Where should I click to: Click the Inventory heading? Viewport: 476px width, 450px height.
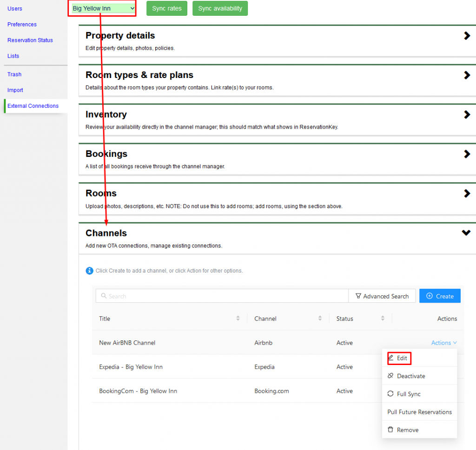(x=106, y=114)
